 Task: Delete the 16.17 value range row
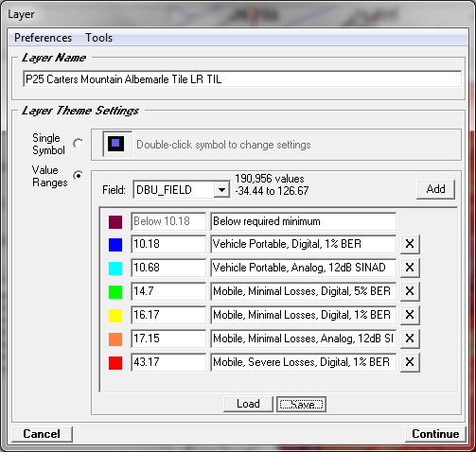tap(410, 315)
